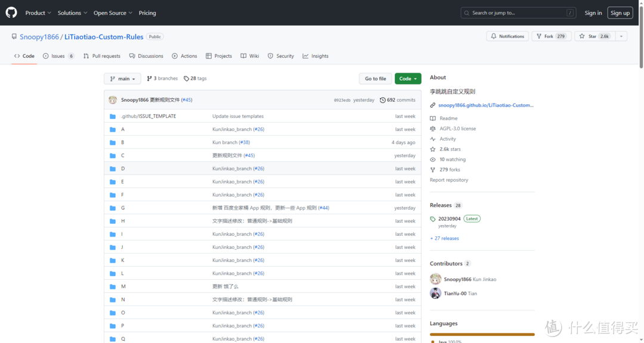Open the LiTiaotiao-Custom-Rules repository link

pyautogui.click(x=104, y=36)
